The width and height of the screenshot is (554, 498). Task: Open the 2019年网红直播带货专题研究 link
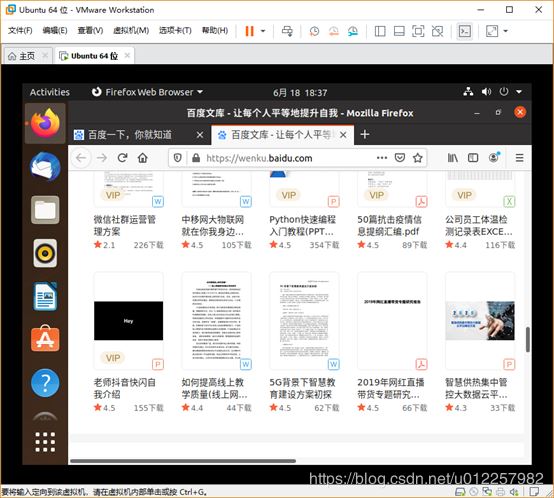(390, 388)
